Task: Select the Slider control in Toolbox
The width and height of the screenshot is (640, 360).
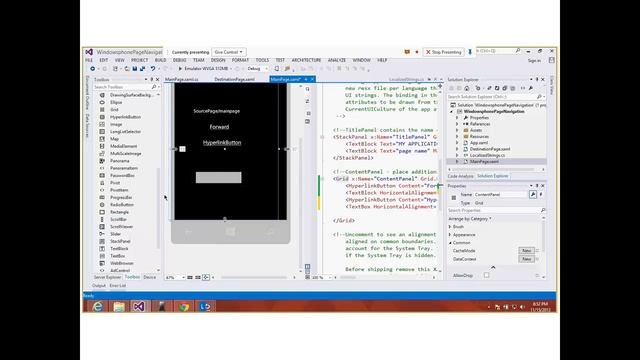Action: click(115, 234)
